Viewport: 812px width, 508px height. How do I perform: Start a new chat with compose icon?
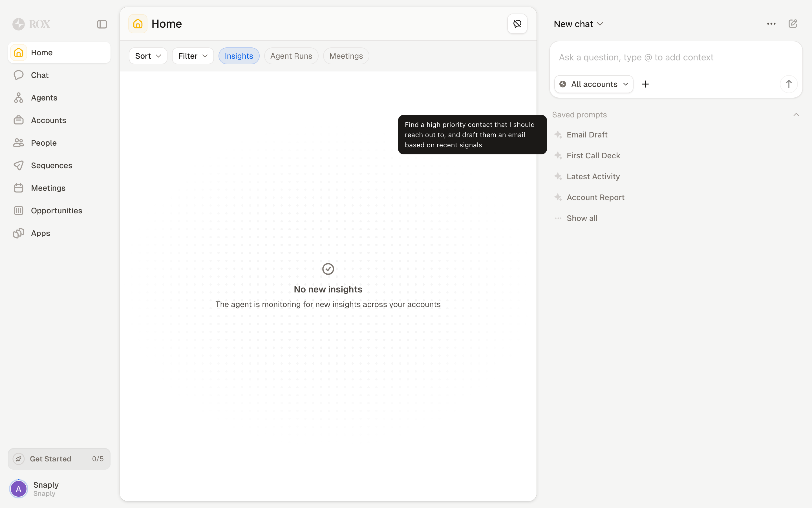coord(793,24)
